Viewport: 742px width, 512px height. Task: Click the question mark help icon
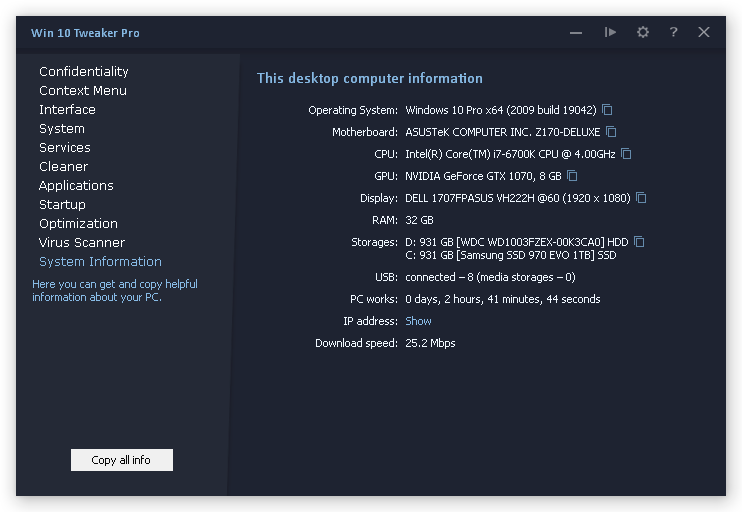point(673,32)
